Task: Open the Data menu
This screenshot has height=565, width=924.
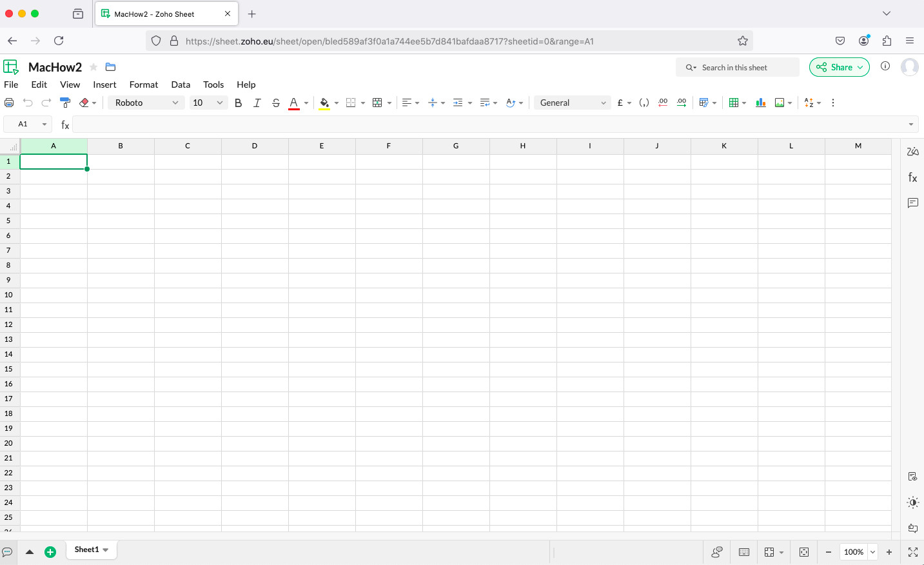Action: coord(181,84)
